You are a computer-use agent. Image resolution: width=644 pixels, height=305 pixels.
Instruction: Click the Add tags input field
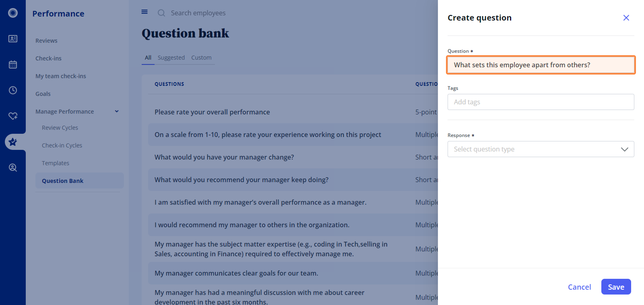[x=541, y=102]
